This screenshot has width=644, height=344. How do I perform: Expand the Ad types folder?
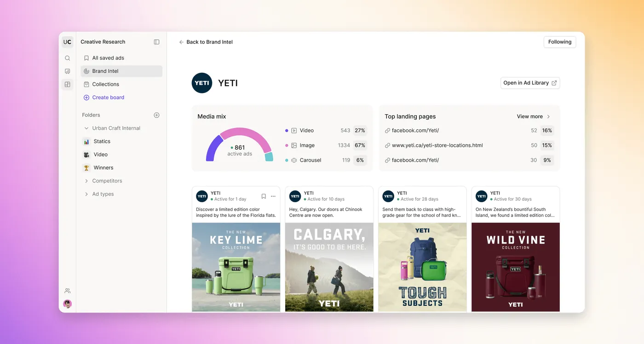(x=86, y=194)
